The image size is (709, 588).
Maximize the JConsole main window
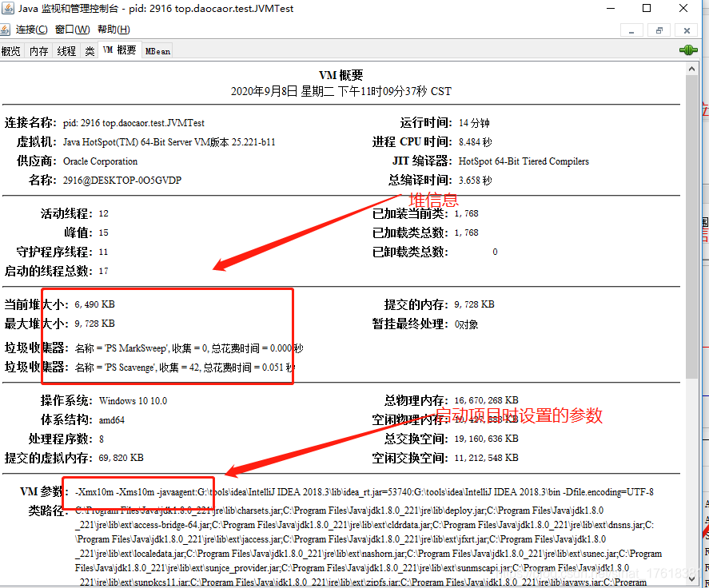pyautogui.click(x=647, y=8)
